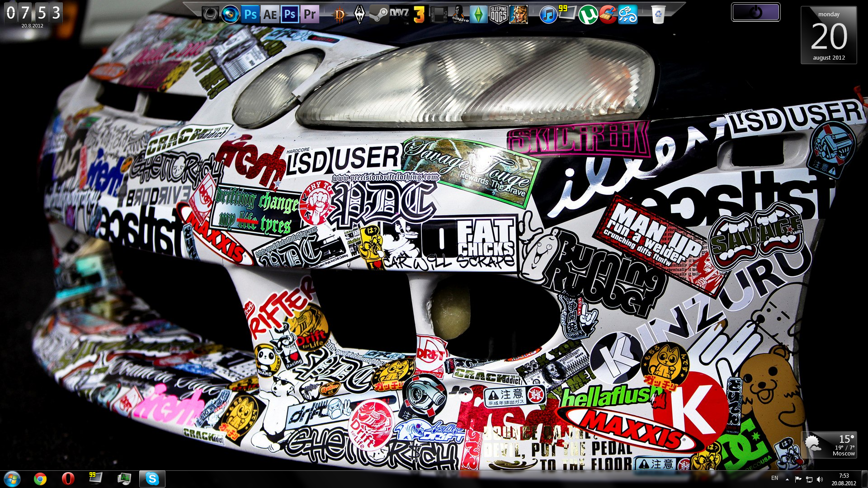Click the power button widget
This screenshot has width=868, height=488.
pos(755,12)
